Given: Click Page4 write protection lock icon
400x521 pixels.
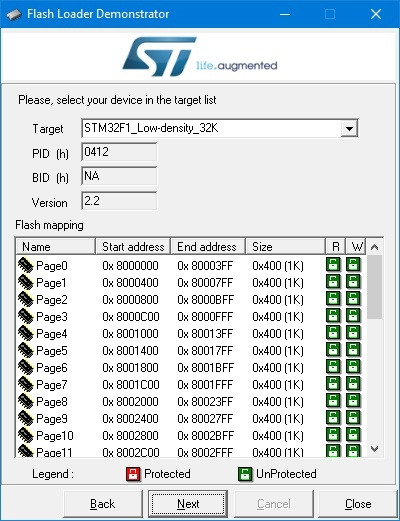Looking at the screenshot, I should point(353,333).
